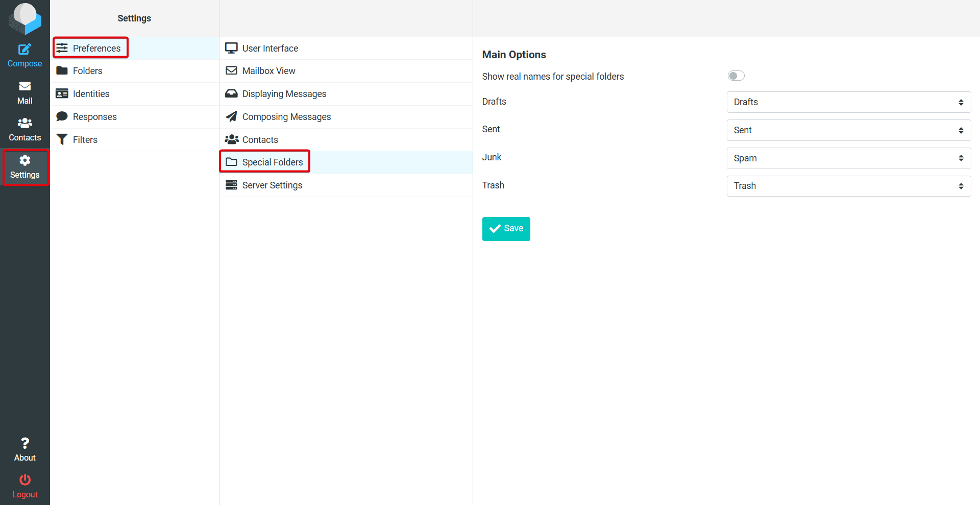Open the Trash folder dropdown

pyautogui.click(x=848, y=186)
